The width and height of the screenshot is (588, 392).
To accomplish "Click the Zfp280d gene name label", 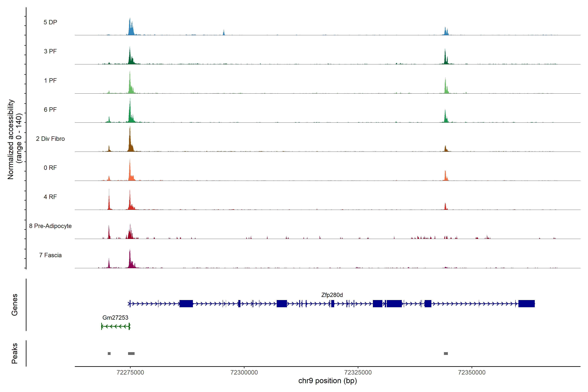I will pyautogui.click(x=332, y=295).
